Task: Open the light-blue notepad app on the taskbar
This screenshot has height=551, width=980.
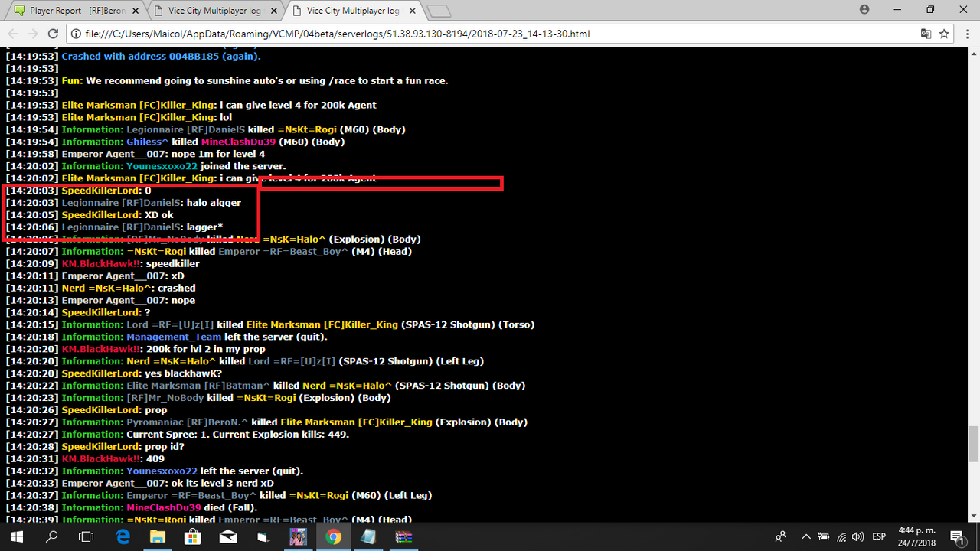Action: coord(368,537)
